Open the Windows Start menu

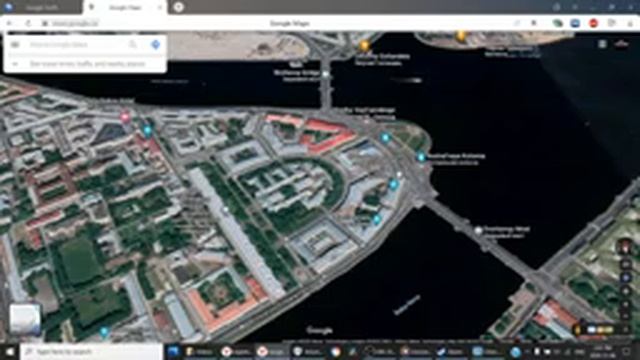9,351
